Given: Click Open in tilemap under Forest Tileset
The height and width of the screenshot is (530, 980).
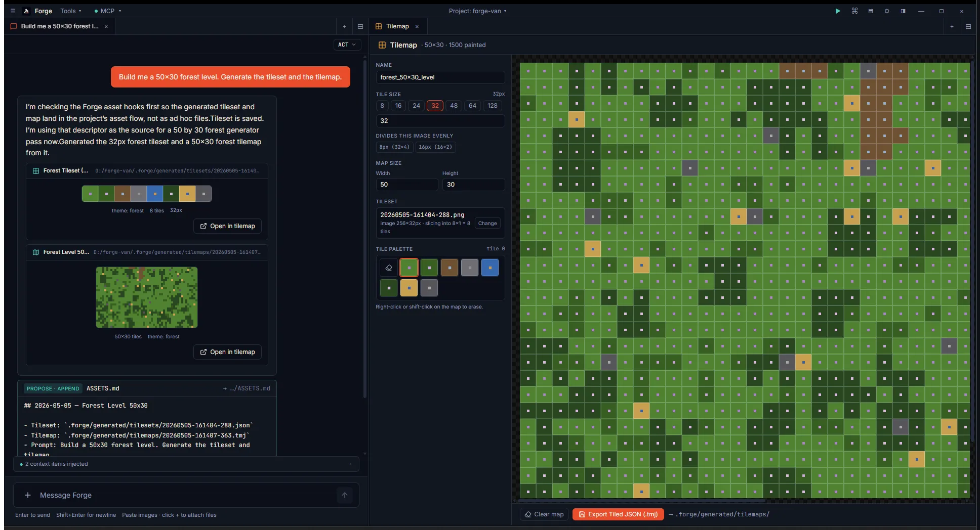Looking at the screenshot, I should pyautogui.click(x=227, y=226).
